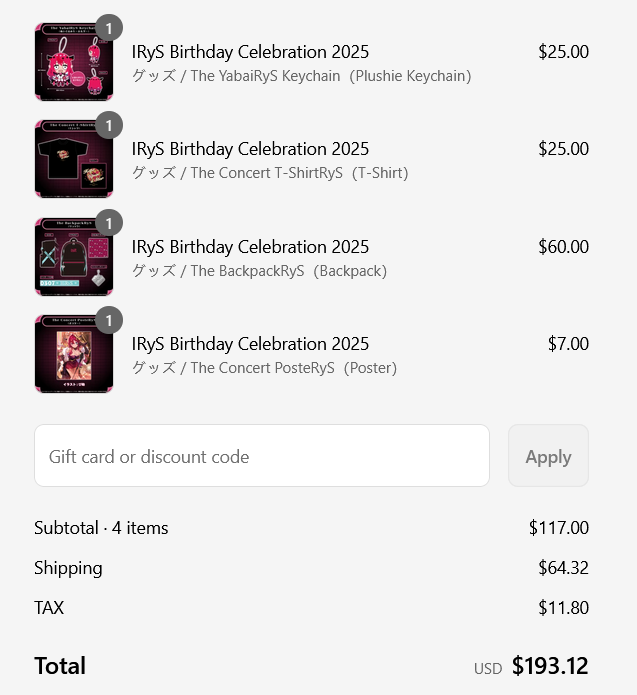Click the quantity badge on the keychain image
This screenshot has width=637, height=695.
click(x=108, y=28)
